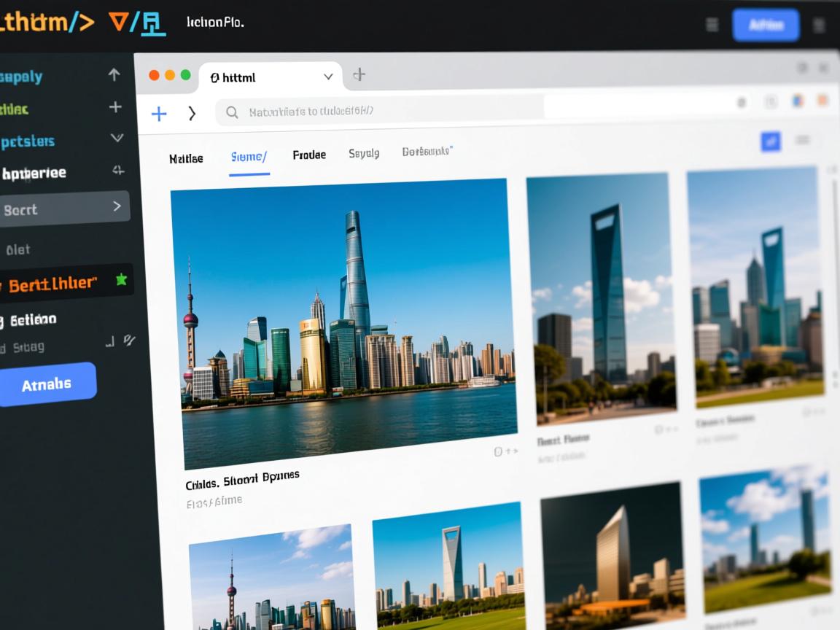840x630 pixels.
Task: Click the forward chevron navigation arrow
Action: pyautogui.click(x=192, y=113)
